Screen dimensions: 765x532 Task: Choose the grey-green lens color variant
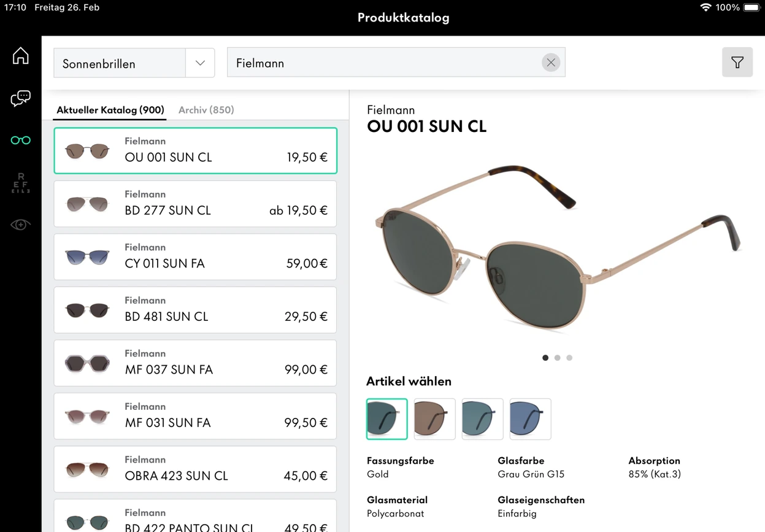click(387, 419)
